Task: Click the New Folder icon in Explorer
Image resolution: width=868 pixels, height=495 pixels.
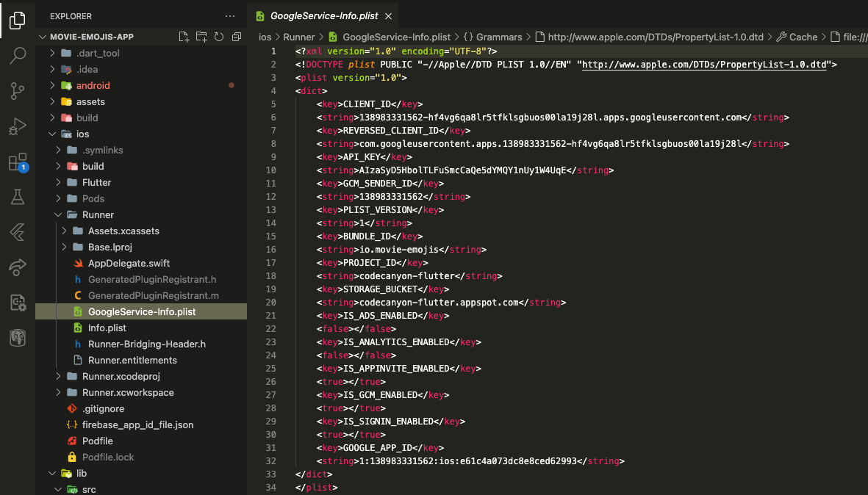Action: (201, 37)
